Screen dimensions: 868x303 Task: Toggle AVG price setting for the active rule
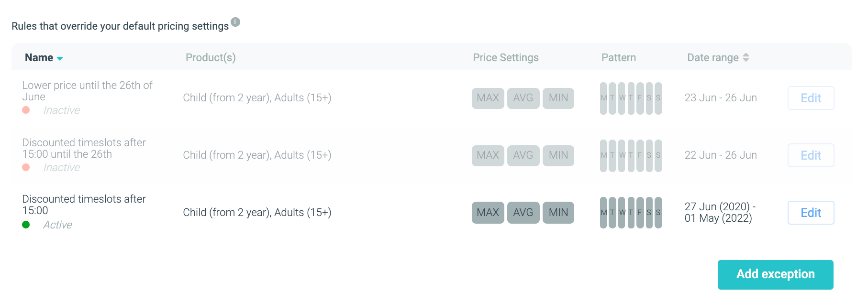point(523,213)
